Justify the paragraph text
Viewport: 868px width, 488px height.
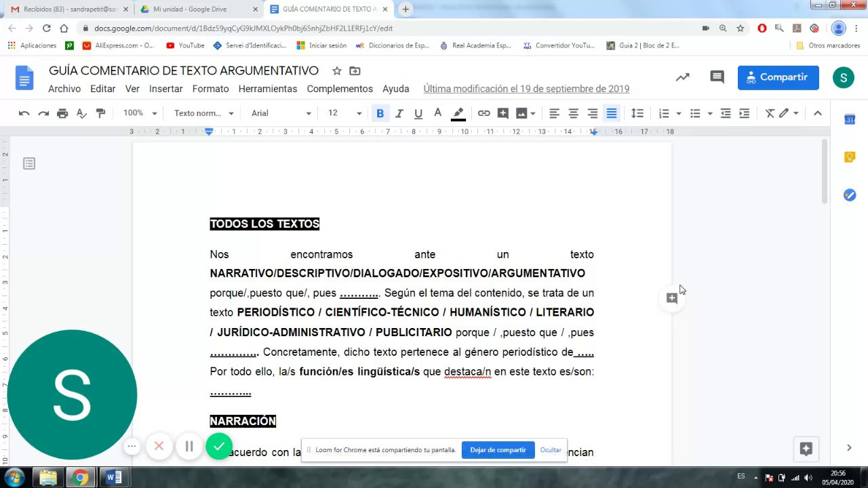(x=611, y=113)
